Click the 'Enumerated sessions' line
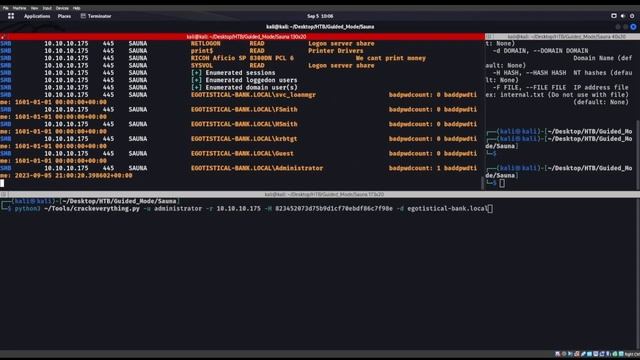This screenshot has width=640, height=360. click(x=233, y=73)
